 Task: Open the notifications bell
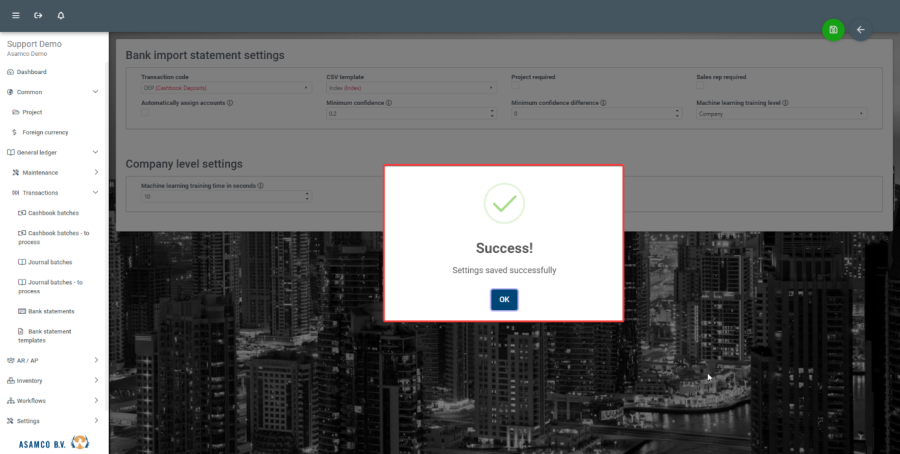coord(61,15)
